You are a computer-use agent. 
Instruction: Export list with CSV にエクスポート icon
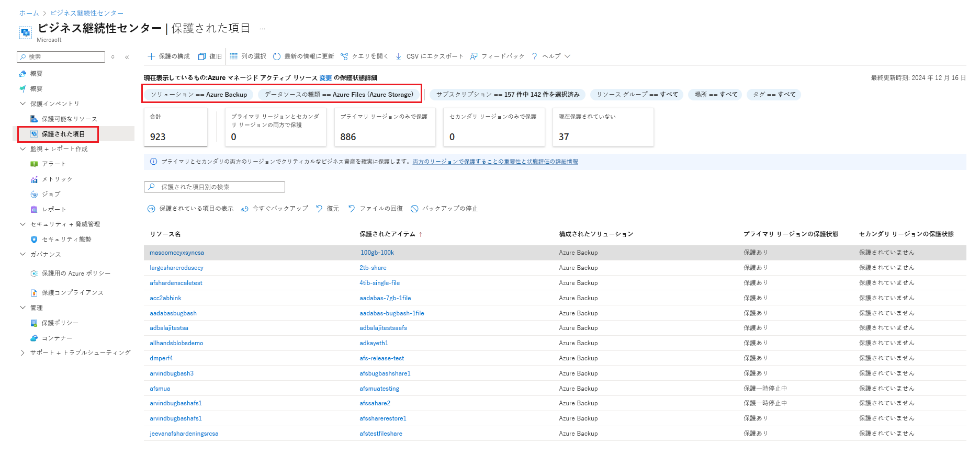point(399,56)
